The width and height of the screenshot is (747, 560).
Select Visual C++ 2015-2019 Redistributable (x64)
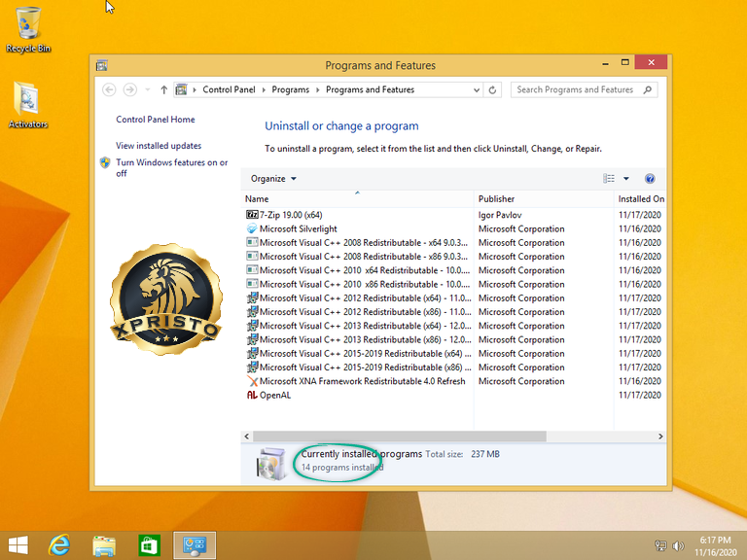pos(453,353)
